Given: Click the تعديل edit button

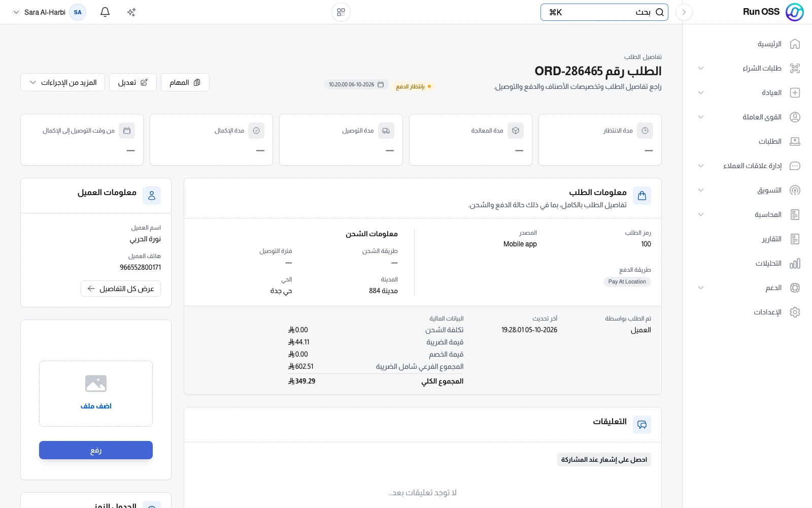Looking at the screenshot, I should (x=133, y=82).
